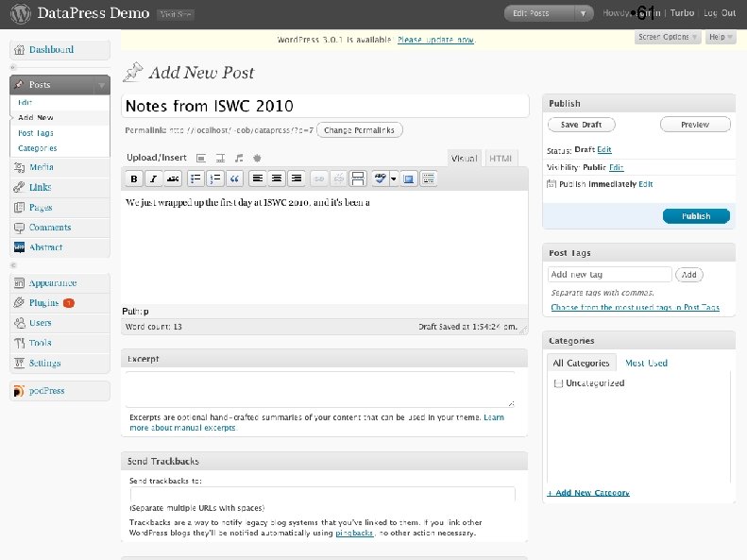Add video via Upload/Insert

[220, 158]
